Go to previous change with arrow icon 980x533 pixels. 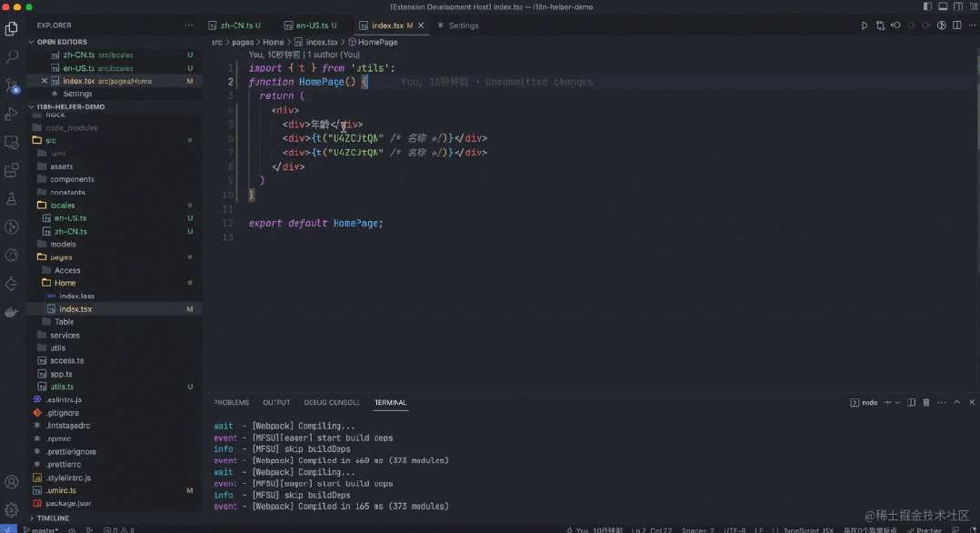[x=895, y=25]
